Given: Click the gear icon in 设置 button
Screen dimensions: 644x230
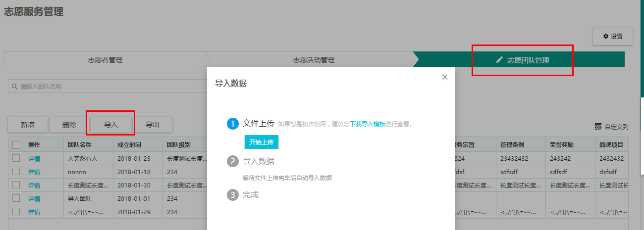Looking at the screenshot, I should coord(605,37).
